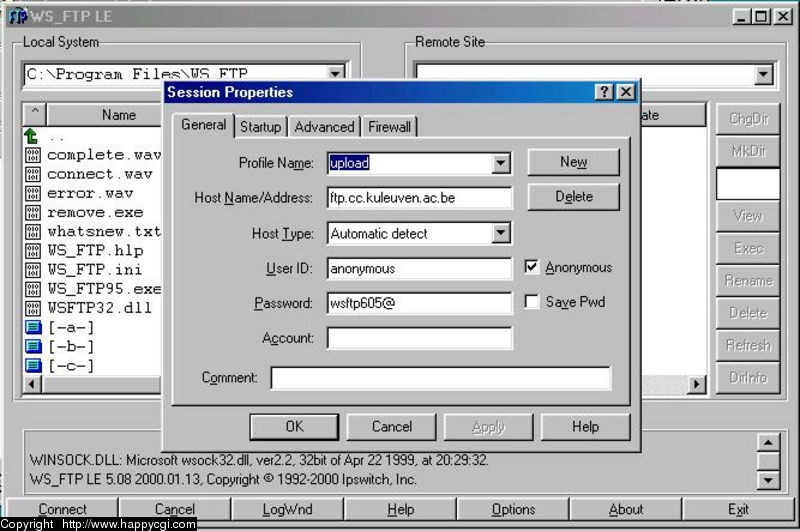The height and width of the screenshot is (531, 800).
Task: Click the dialog Help button
Action: [x=585, y=426]
